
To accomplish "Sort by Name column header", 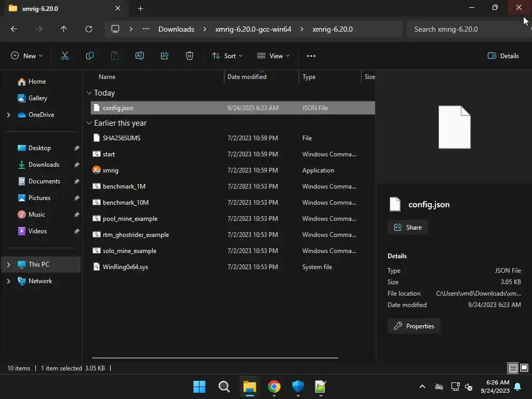I will pos(107,77).
